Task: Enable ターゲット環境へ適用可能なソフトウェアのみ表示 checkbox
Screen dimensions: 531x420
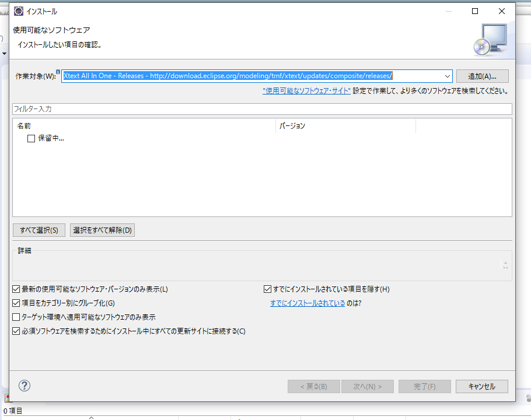Action: tap(16, 317)
